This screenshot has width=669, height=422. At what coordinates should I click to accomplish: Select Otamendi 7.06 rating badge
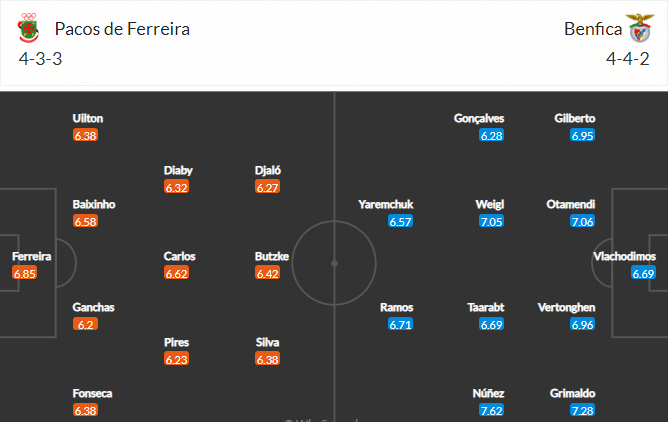[x=582, y=221]
